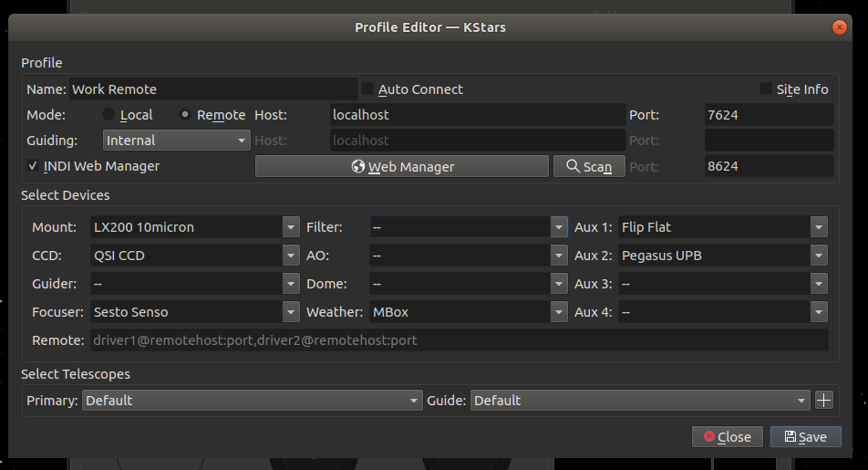This screenshot has height=470, width=868.
Task: Tick the Site Info checkbox
Action: (x=766, y=89)
